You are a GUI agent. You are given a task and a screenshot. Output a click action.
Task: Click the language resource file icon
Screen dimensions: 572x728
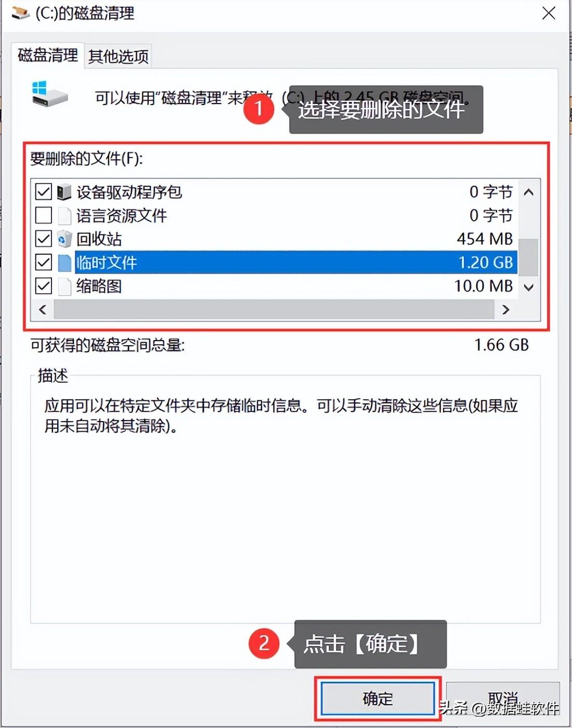[x=64, y=215]
